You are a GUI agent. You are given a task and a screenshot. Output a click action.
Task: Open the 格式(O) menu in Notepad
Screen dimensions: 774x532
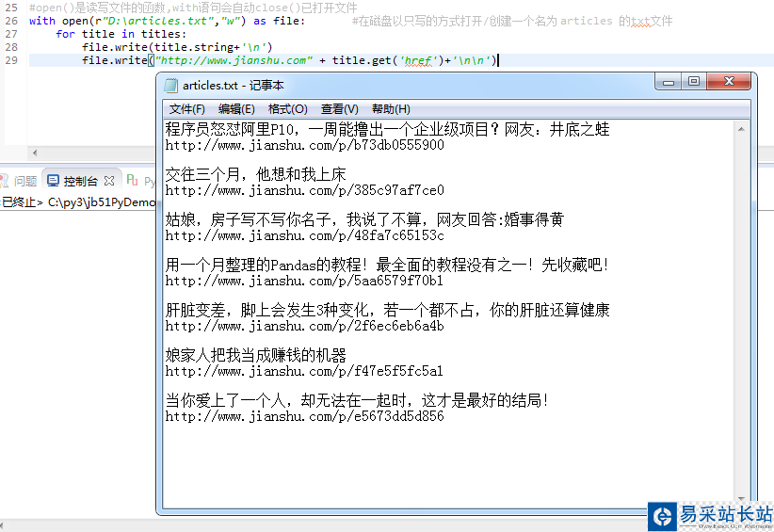pos(288,109)
